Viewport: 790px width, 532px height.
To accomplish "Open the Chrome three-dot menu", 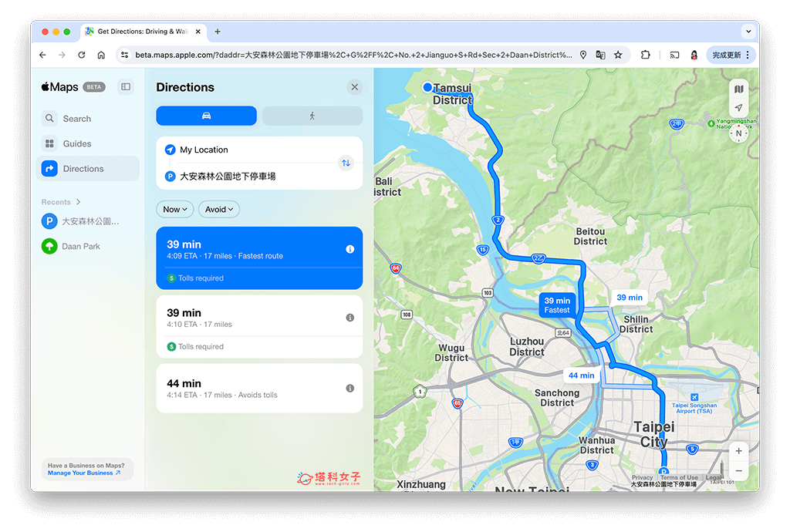I will 748,55.
